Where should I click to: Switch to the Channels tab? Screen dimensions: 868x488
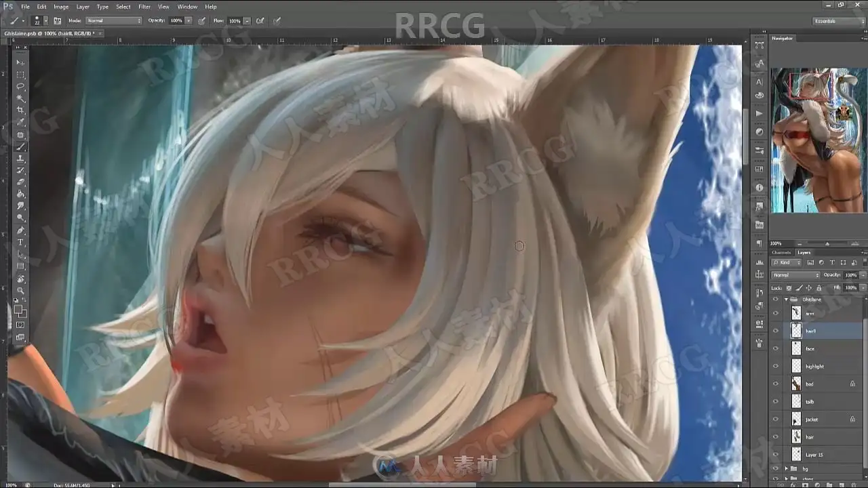pos(781,252)
